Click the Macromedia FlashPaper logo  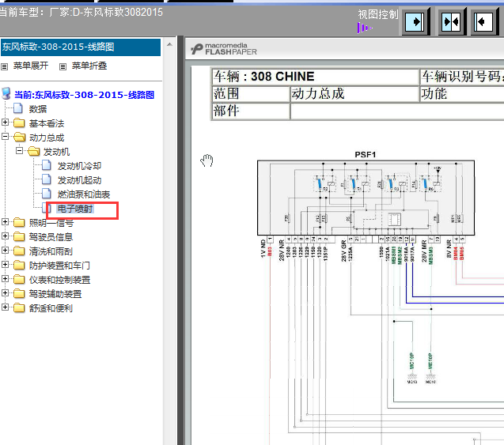pos(224,49)
